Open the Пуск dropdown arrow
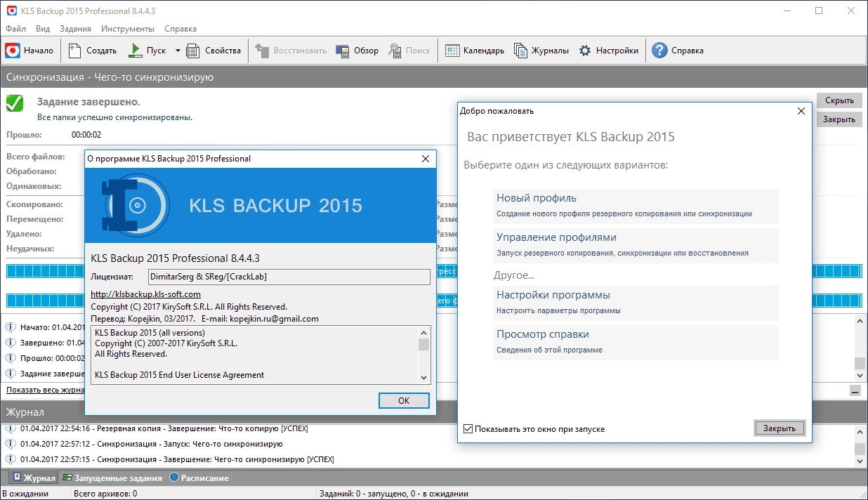 click(178, 51)
